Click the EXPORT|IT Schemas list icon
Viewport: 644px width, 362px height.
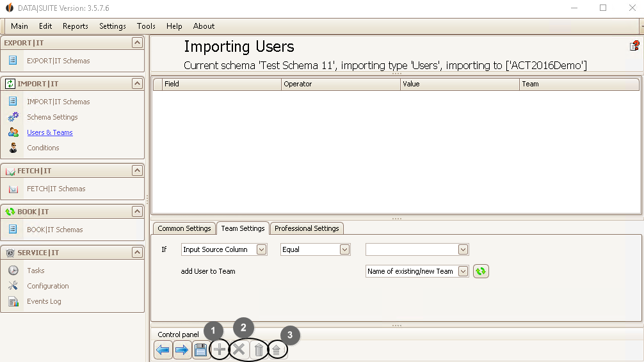pos(13,60)
